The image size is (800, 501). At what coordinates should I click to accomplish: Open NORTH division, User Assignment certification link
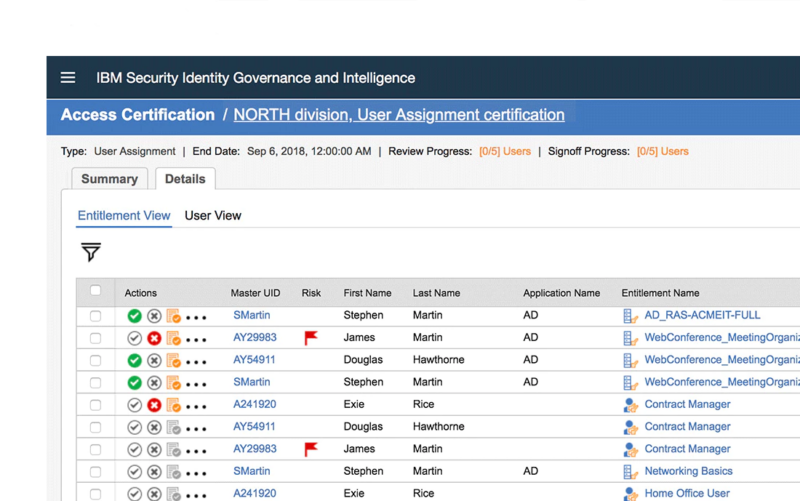pyautogui.click(x=399, y=115)
